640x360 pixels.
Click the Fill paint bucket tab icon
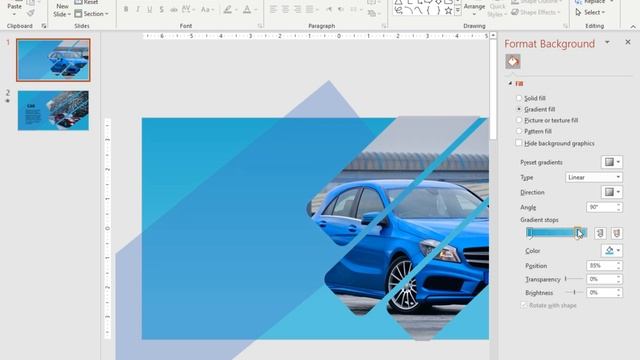click(513, 62)
